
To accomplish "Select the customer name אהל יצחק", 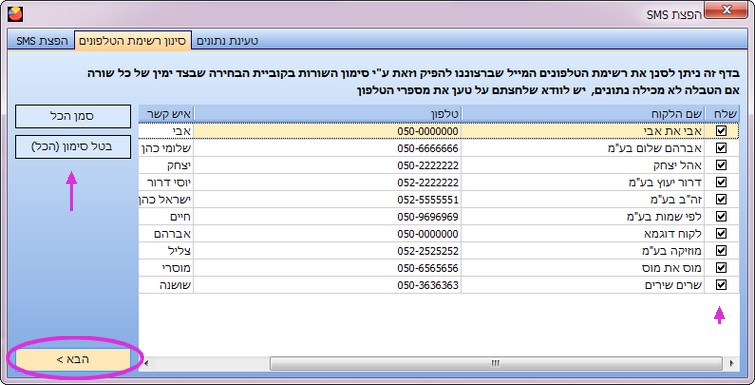I will [678, 166].
